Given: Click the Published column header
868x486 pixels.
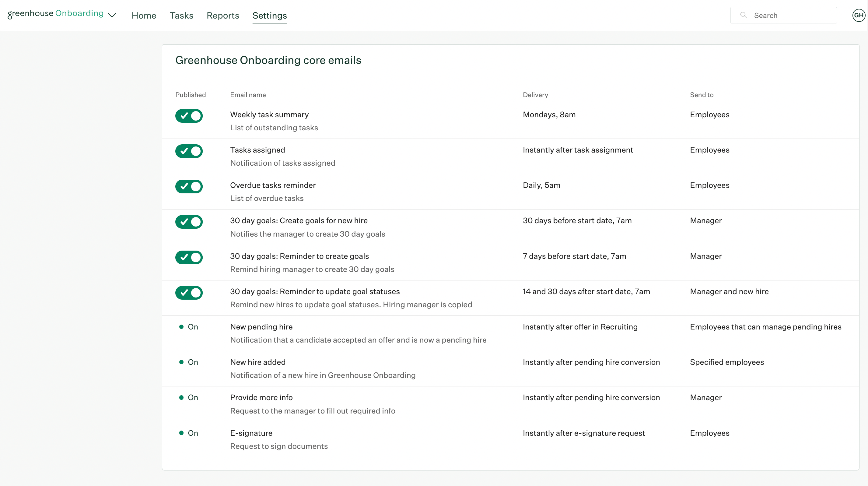Looking at the screenshot, I should pos(191,95).
